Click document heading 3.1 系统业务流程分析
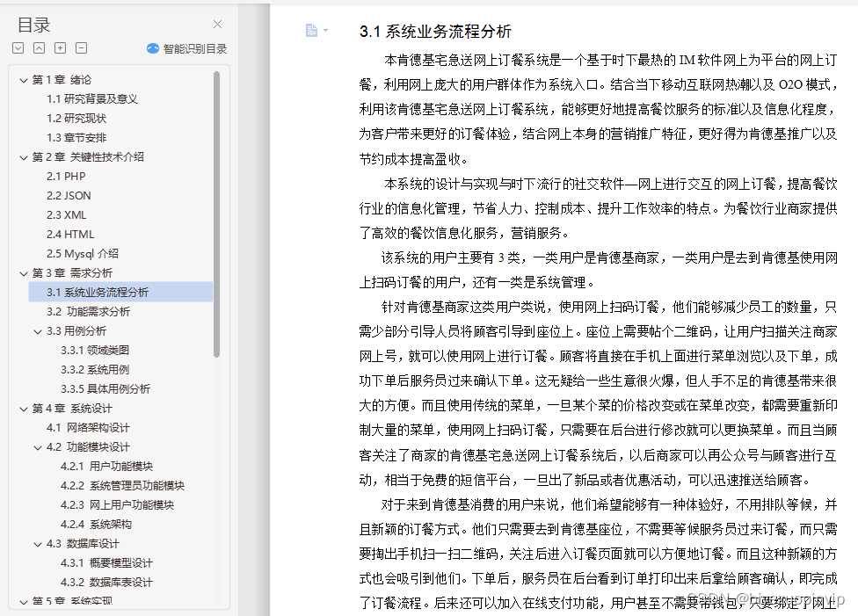Viewport: 858px width, 616px height. (435, 32)
